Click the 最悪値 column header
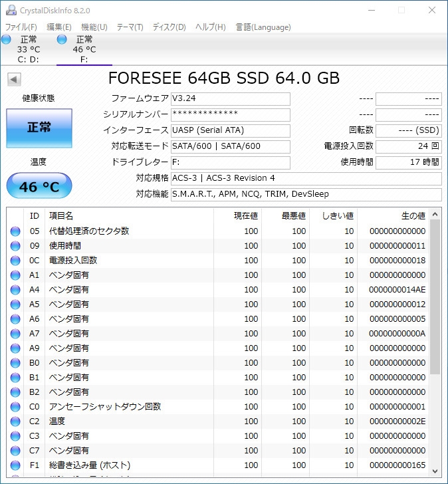 click(x=285, y=216)
